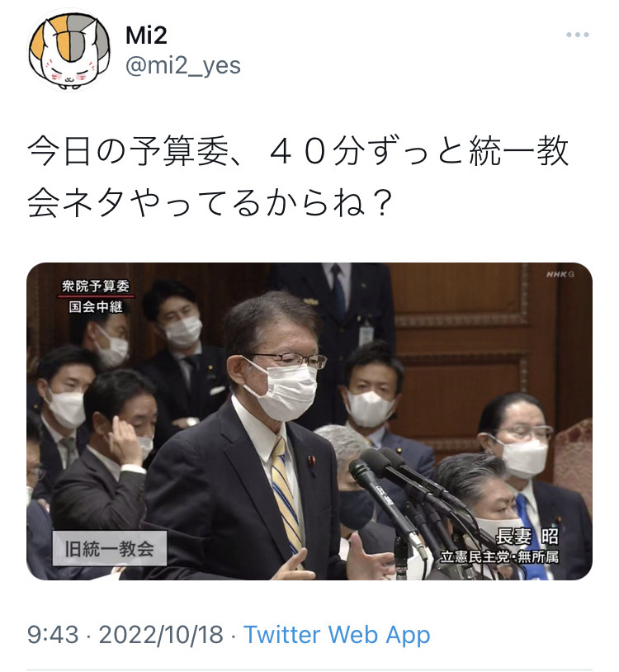Tap the 2022/10/18 tweet date
Image resolution: width=619 pixels, height=672 pixels.
point(161,635)
